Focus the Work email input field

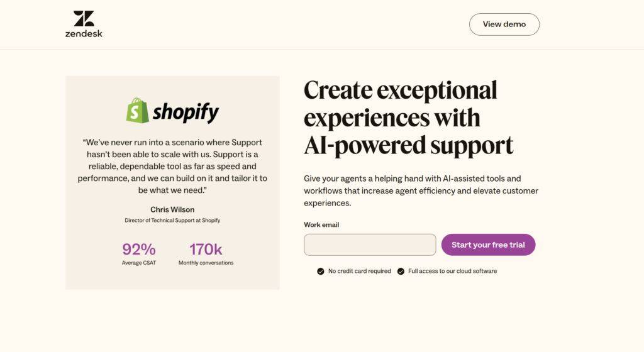tap(370, 245)
